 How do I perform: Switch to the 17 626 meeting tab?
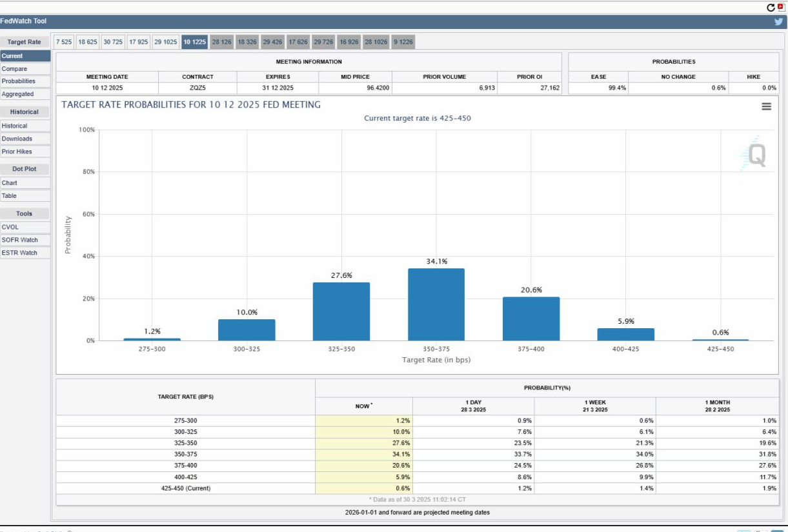coord(298,42)
